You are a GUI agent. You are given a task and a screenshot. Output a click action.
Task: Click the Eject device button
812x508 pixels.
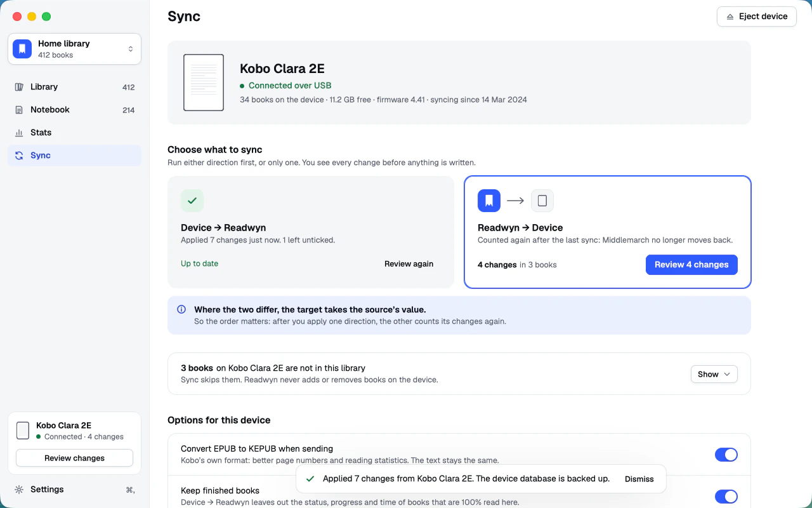[x=756, y=17]
